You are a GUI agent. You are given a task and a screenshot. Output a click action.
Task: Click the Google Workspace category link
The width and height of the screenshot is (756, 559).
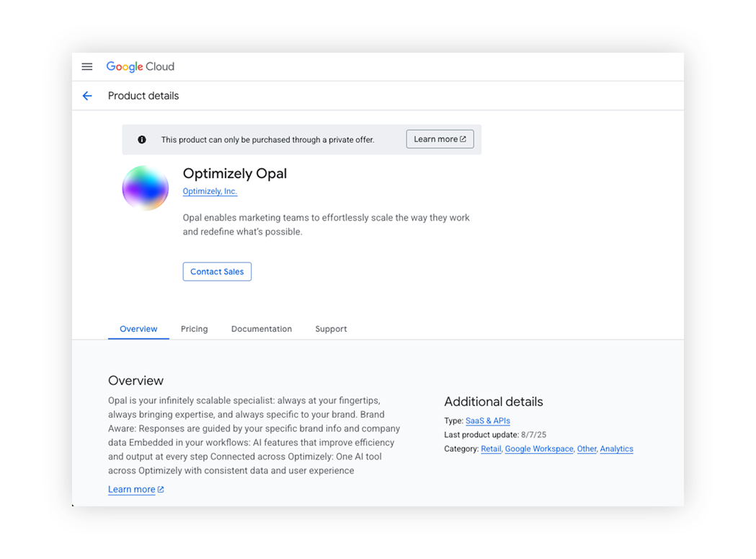pyautogui.click(x=539, y=449)
